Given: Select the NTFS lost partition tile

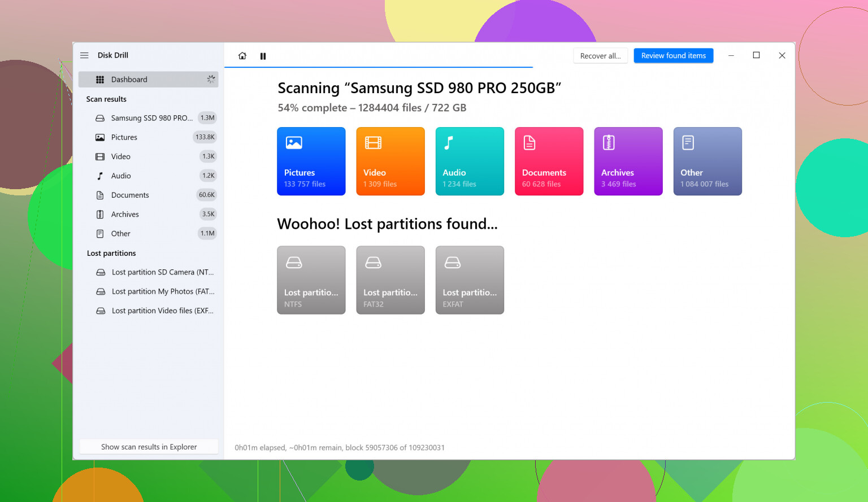Looking at the screenshot, I should point(311,280).
